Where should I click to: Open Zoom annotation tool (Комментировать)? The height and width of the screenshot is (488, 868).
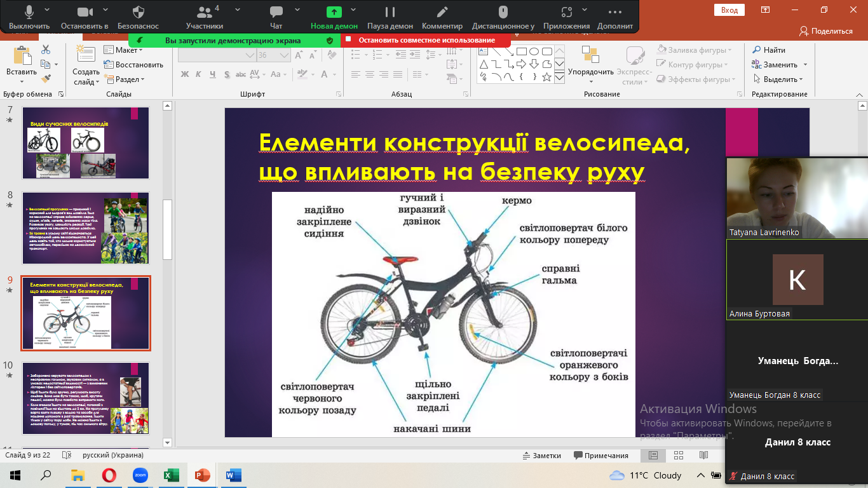(x=442, y=17)
